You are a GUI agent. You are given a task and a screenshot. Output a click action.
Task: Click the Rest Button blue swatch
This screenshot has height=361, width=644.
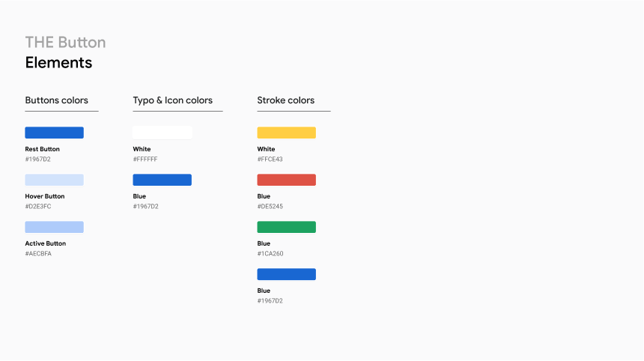tap(54, 133)
